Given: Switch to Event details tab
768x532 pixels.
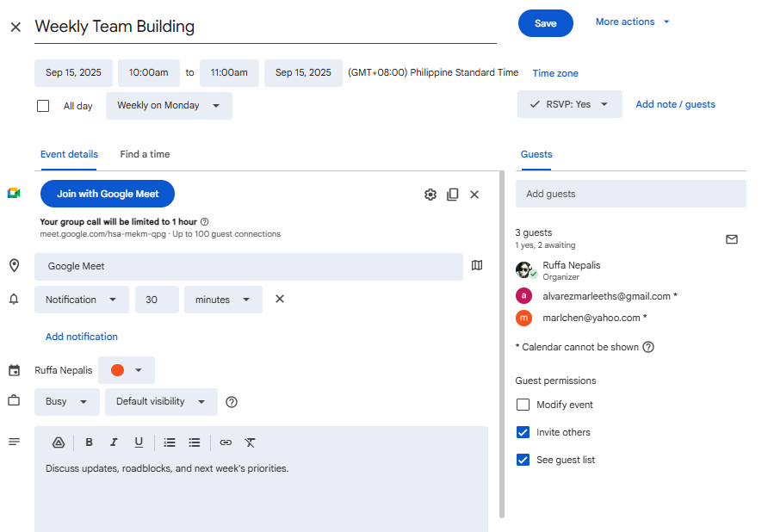Looking at the screenshot, I should (x=69, y=154).
